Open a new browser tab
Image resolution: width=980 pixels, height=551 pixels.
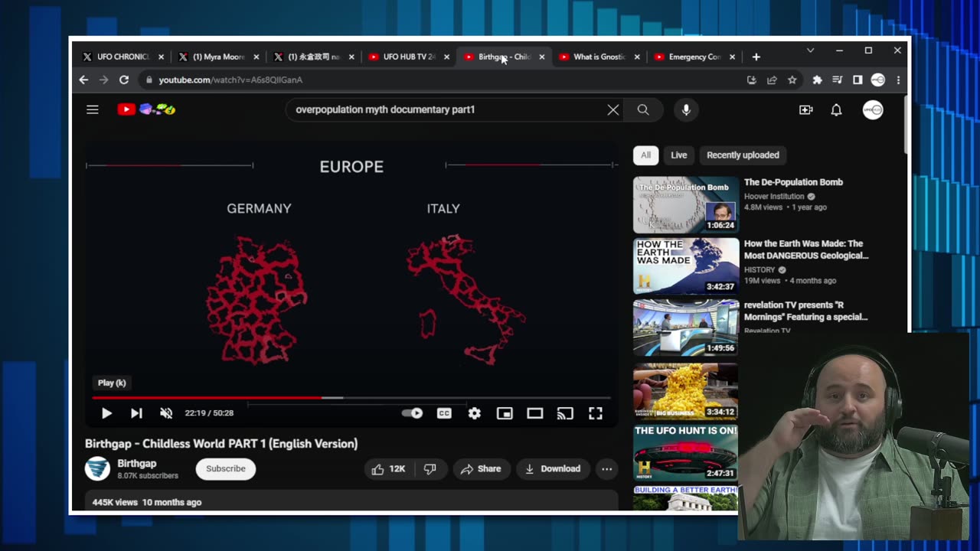(756, 57)
